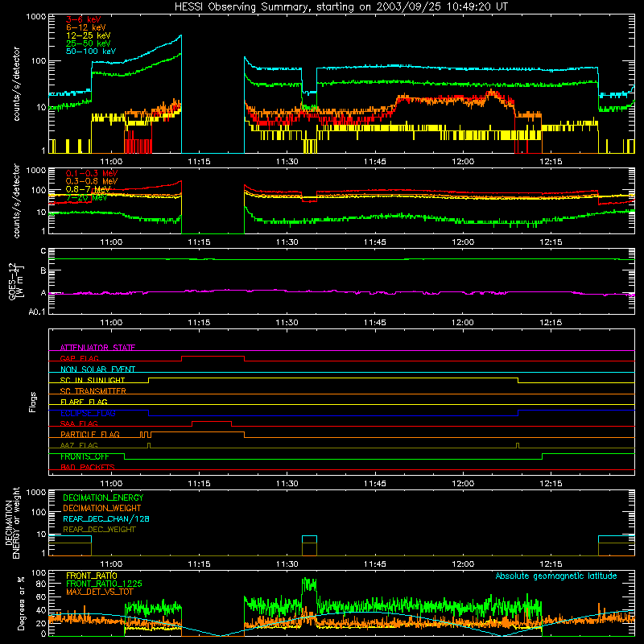Click the raised SAA_FLAG segment
The image size is (644, 644).
coord(212,421)
